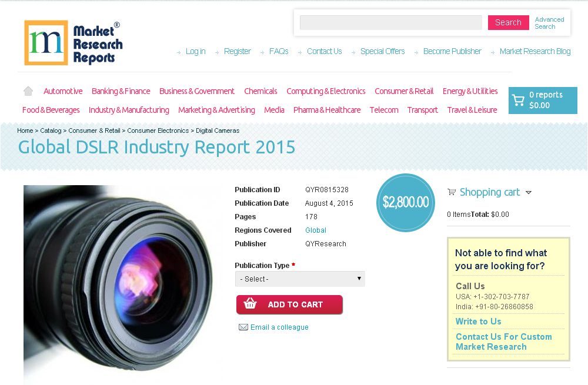Select the Computing & Electronics category
Viewport: 588px width, 385px height.
coord(326,91)
